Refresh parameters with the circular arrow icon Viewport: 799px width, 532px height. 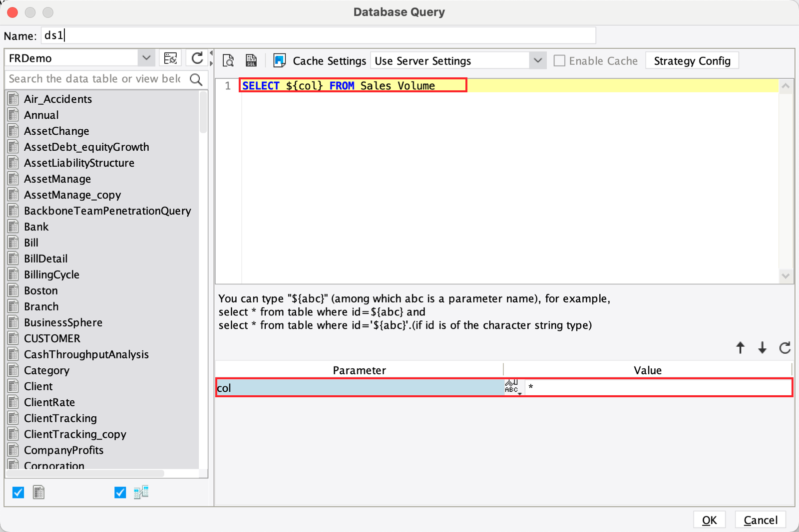(x=785, y=347)
